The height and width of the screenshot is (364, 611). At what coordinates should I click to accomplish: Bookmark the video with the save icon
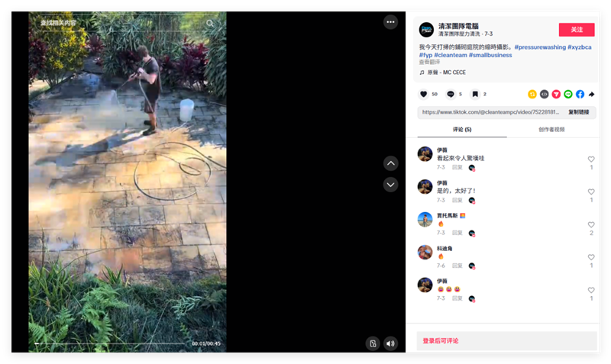pyautogui.click(x=475, y=94)
